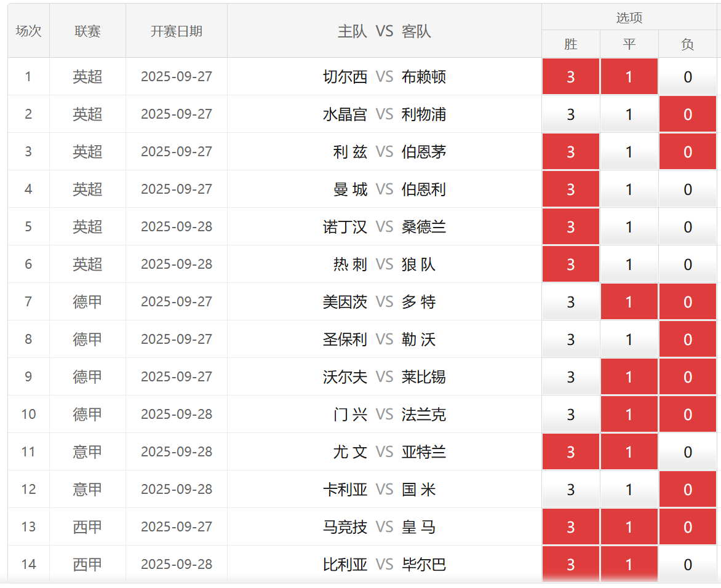Deselect 胜 (3) for 热刺 VS 狼队
The height and width of the screenshot is (588, 721).
click(570, 264)
